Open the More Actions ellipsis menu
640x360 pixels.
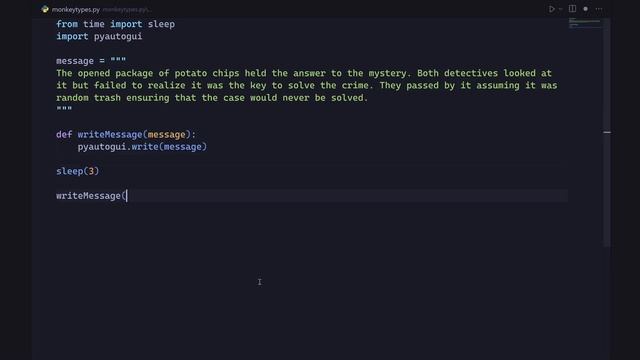pyautogui.click(x=599, y=9)
